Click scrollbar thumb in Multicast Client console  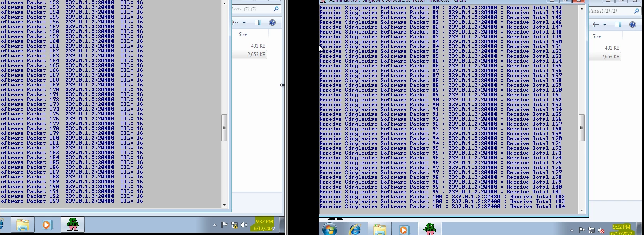pos(582,128)
